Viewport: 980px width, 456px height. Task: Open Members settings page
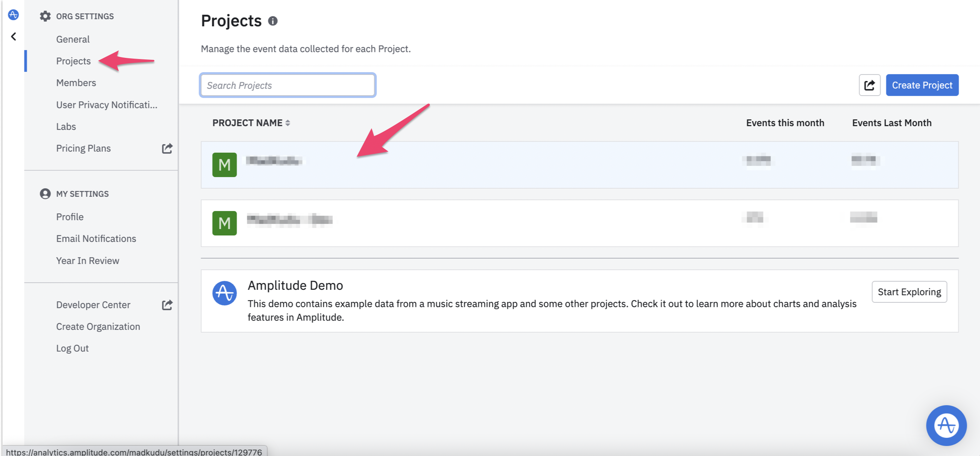76,83
